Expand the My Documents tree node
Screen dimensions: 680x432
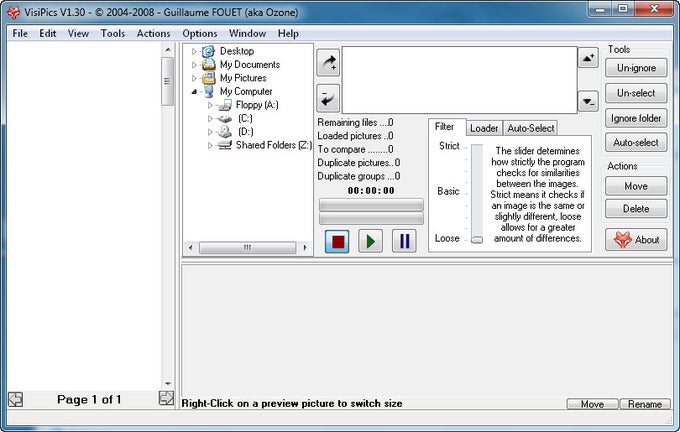(x=194, y=65)
